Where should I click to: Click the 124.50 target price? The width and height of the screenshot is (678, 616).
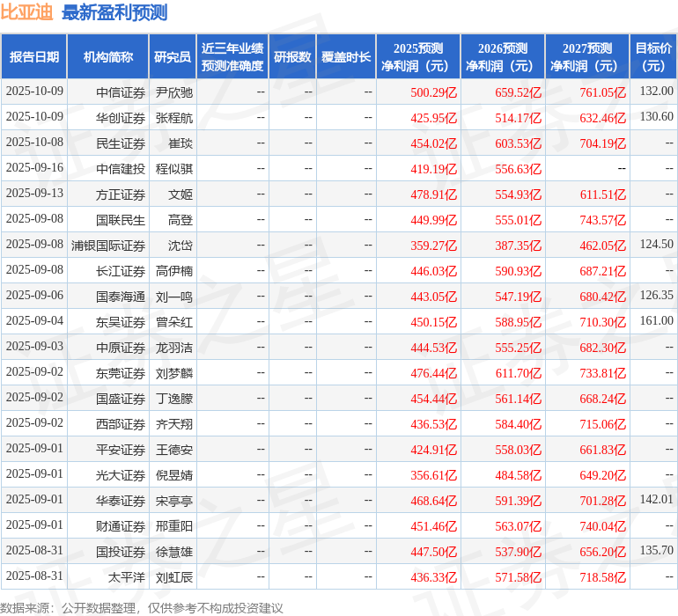[656, 244]
